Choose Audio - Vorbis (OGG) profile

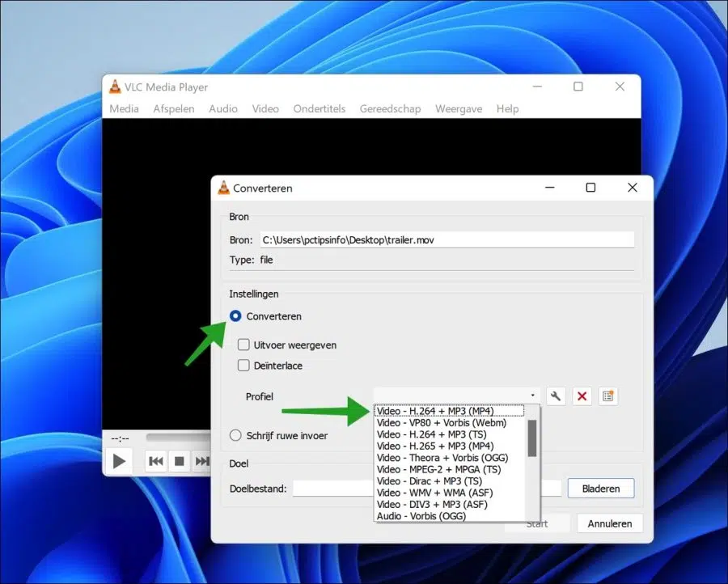[x=450, y=516]
